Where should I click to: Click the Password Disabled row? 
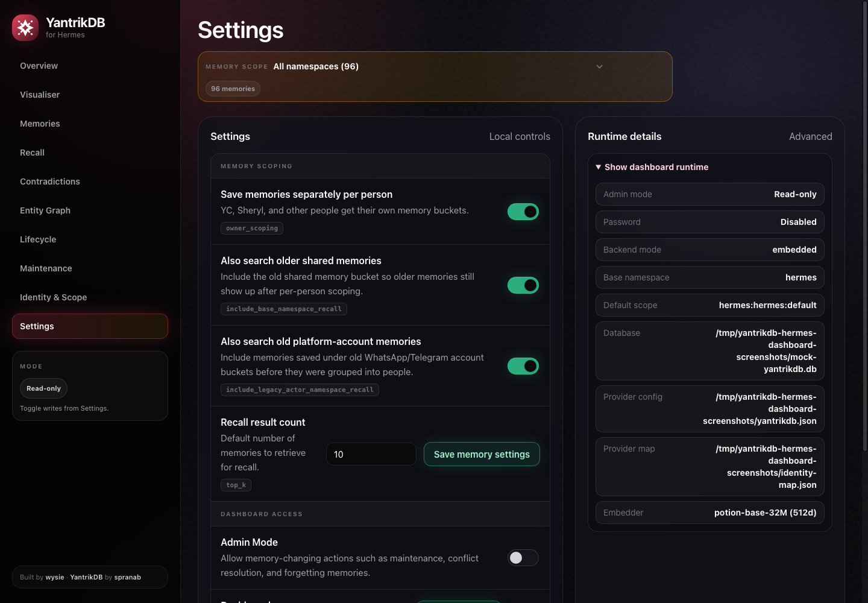710,222
